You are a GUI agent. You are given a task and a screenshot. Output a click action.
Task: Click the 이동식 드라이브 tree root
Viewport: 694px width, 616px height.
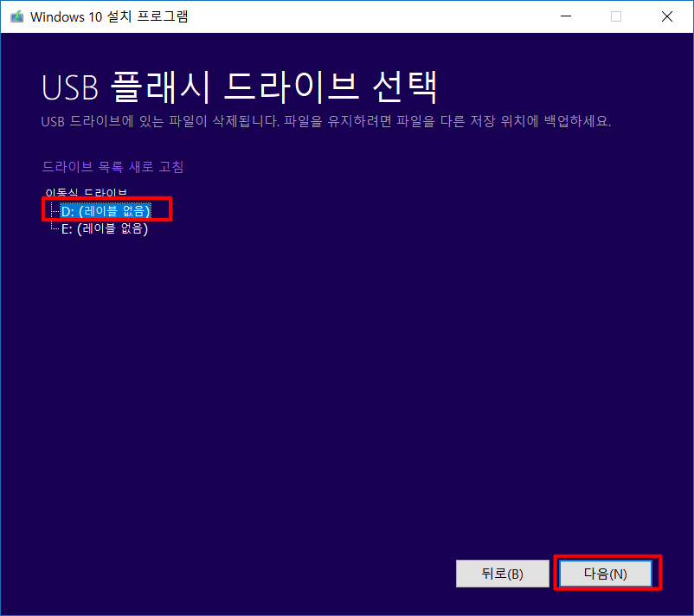87,193
